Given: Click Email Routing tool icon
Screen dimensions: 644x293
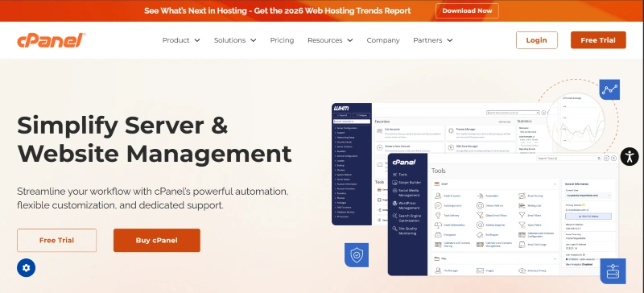Looking at the screenshot, I should [522, 196].
